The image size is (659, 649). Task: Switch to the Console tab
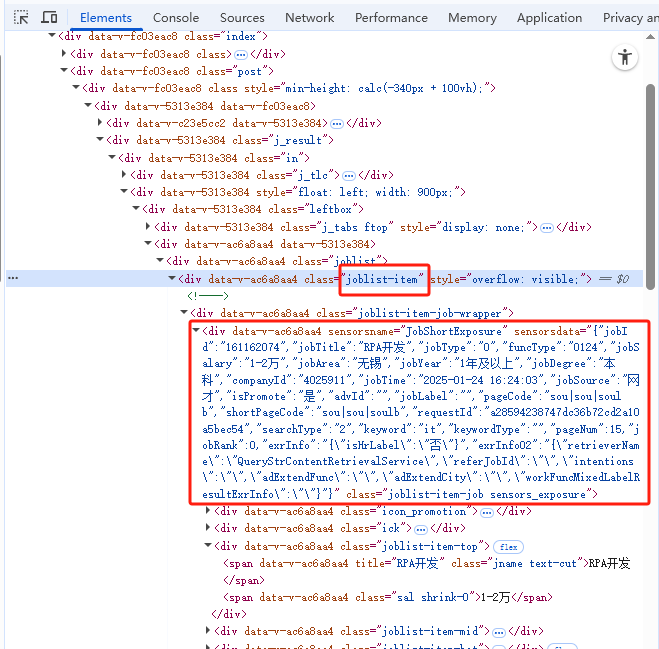(176, 18)
